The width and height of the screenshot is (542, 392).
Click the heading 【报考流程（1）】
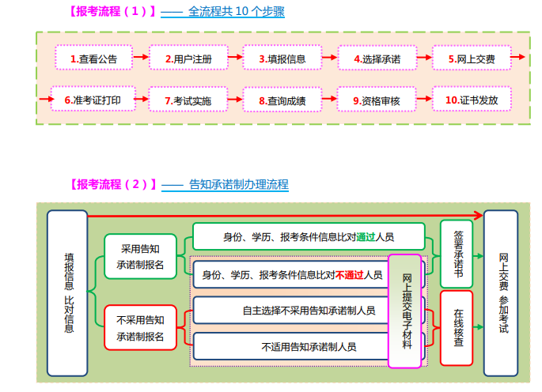tap(113, 11)
